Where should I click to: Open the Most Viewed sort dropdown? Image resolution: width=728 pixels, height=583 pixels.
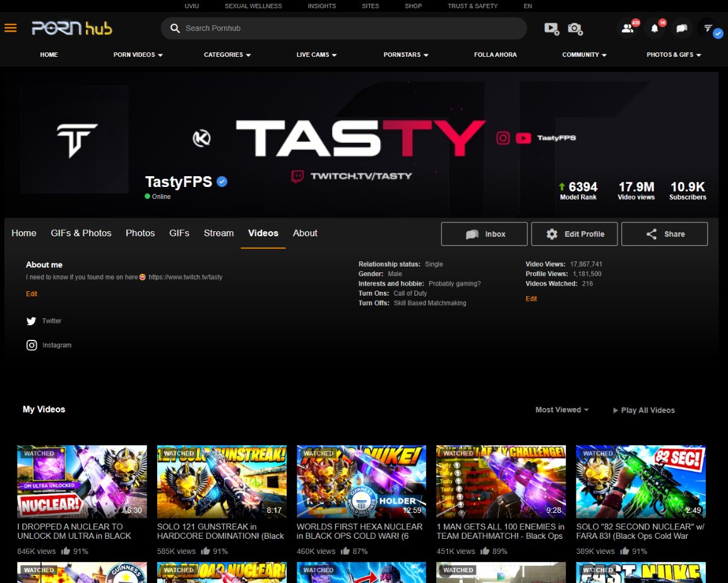pos(562,410)
